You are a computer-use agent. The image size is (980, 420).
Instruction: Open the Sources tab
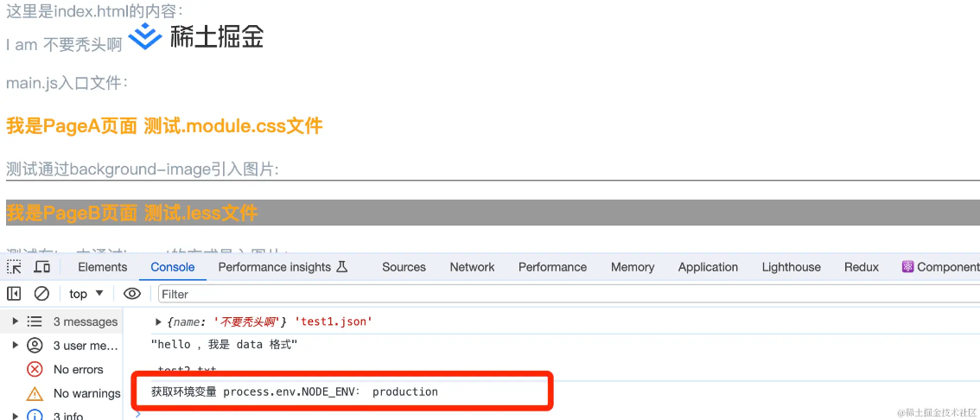pos(404,267)
